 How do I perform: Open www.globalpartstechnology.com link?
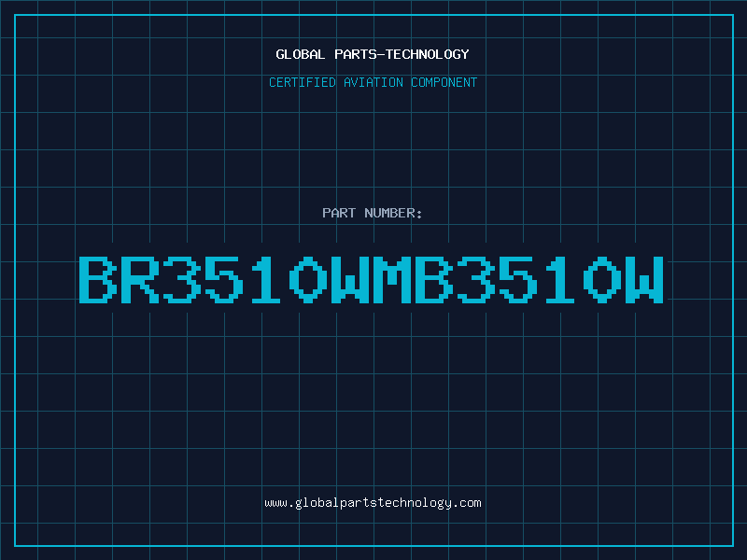pos(373,503)
